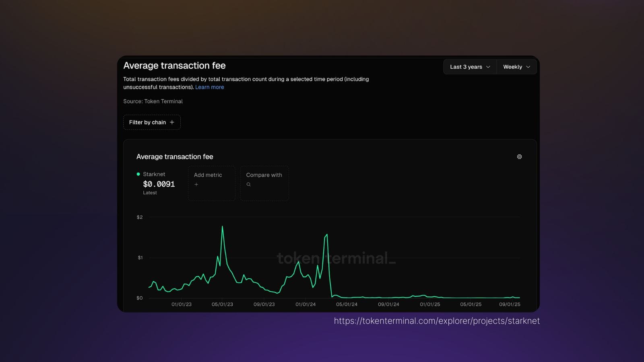Image resolution: width=644 pixels, height=362 pixels.
Task: Click the 01/01/24 axis label
Action: (306, 304)
